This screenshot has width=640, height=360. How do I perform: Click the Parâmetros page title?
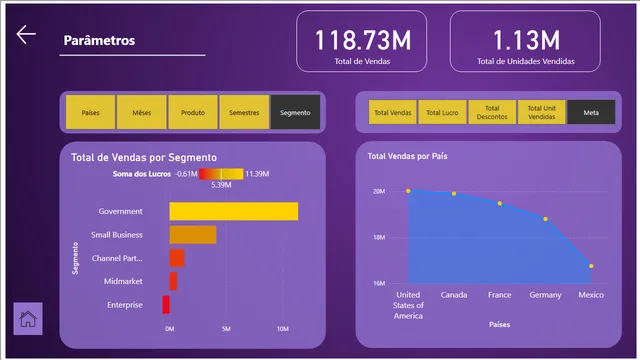99,40
